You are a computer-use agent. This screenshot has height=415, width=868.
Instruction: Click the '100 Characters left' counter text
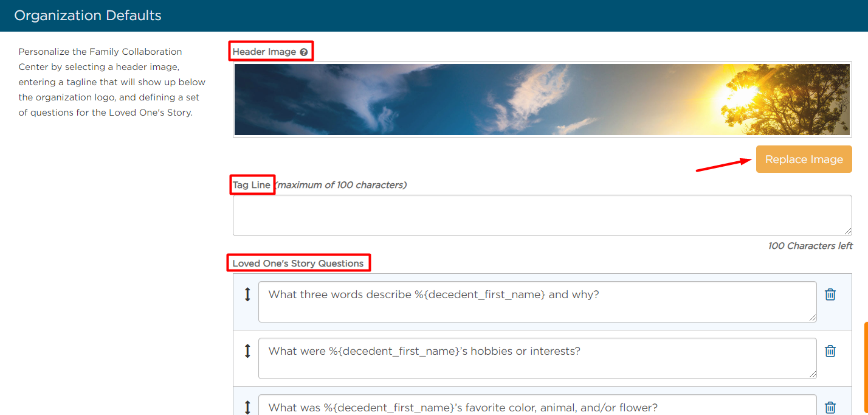point(810,246)
